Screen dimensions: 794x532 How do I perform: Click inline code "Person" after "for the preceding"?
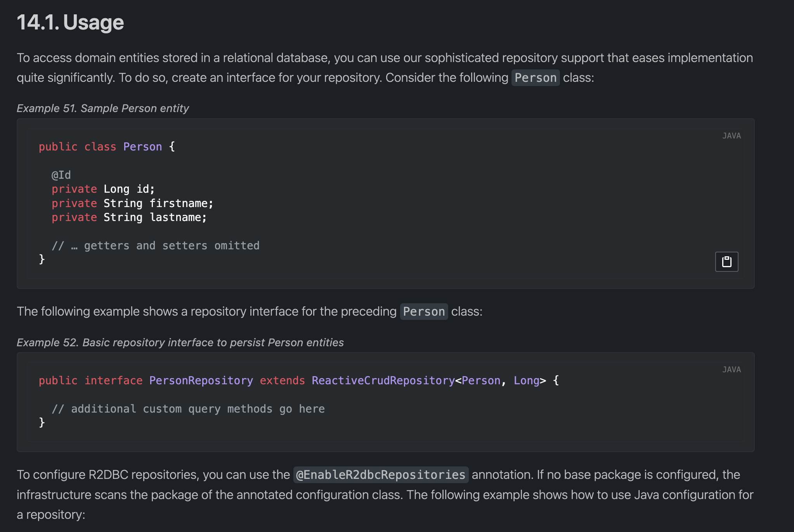click(424, 312)
